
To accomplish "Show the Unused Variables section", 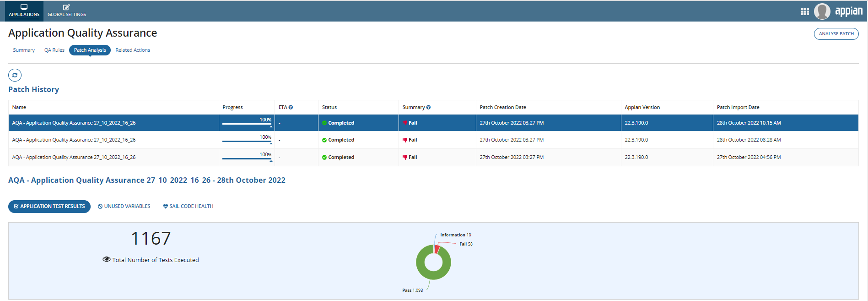I will coord(124,207).
